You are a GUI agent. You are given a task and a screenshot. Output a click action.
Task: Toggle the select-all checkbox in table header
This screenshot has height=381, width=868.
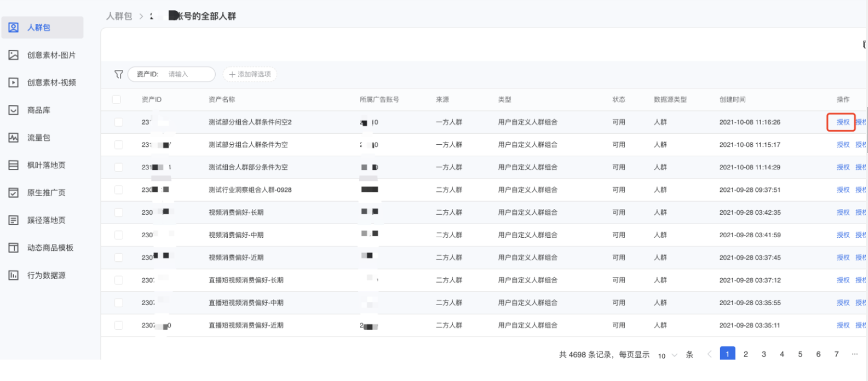pos(116,99)
